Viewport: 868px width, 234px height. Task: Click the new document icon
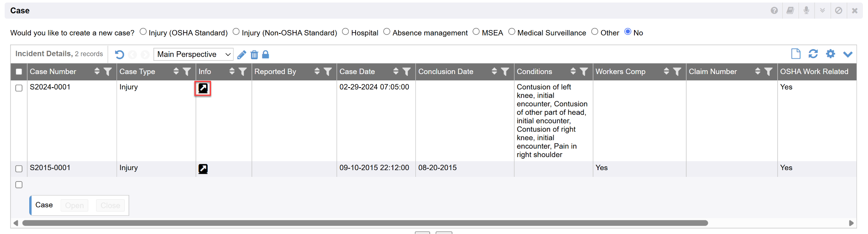[x=796, y=54]
